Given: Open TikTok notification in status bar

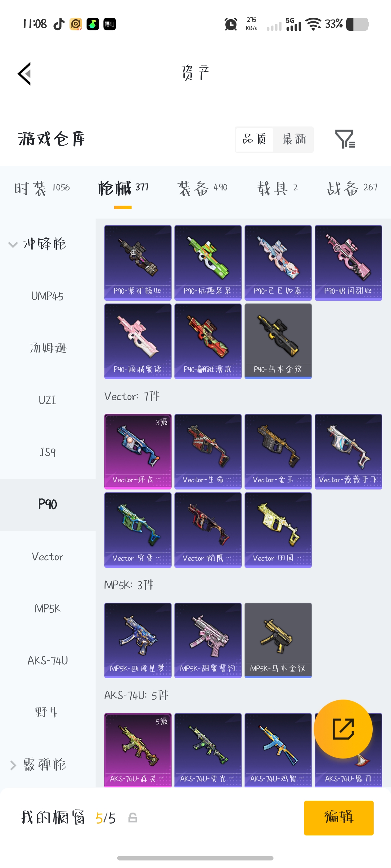Looking at the screenshot, I should coord(59,24).
